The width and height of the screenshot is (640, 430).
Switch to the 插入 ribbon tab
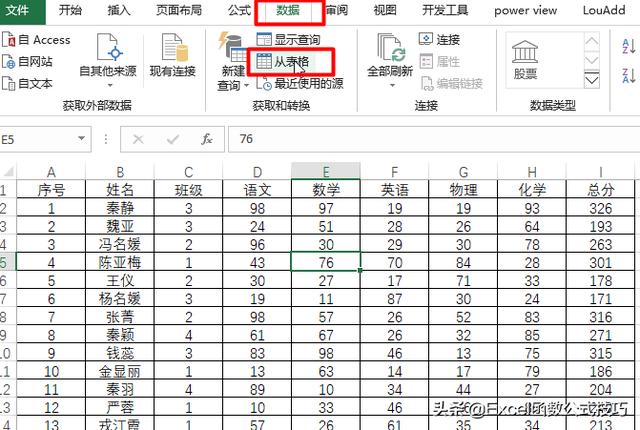[118, 10]
